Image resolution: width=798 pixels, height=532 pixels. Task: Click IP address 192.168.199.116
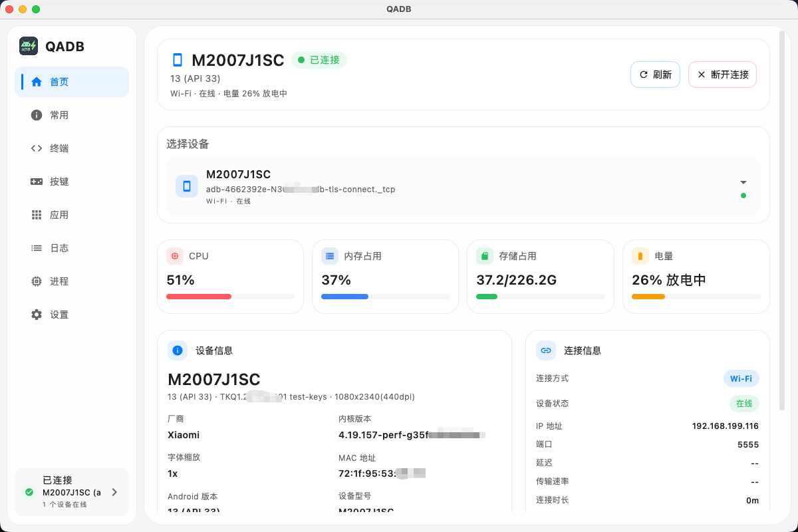click(726, 426)
